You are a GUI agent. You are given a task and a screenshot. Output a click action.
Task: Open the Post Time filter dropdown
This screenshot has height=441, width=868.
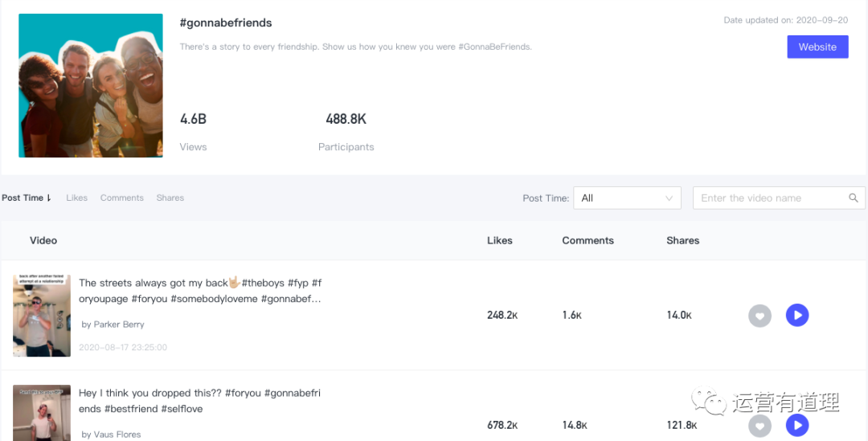[627, 198]
